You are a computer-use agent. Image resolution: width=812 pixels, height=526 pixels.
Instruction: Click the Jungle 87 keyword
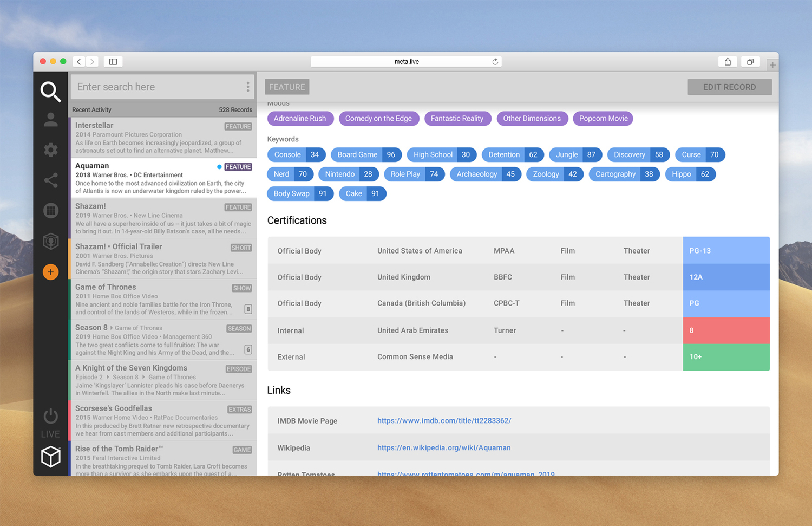[x=575, y=154]
